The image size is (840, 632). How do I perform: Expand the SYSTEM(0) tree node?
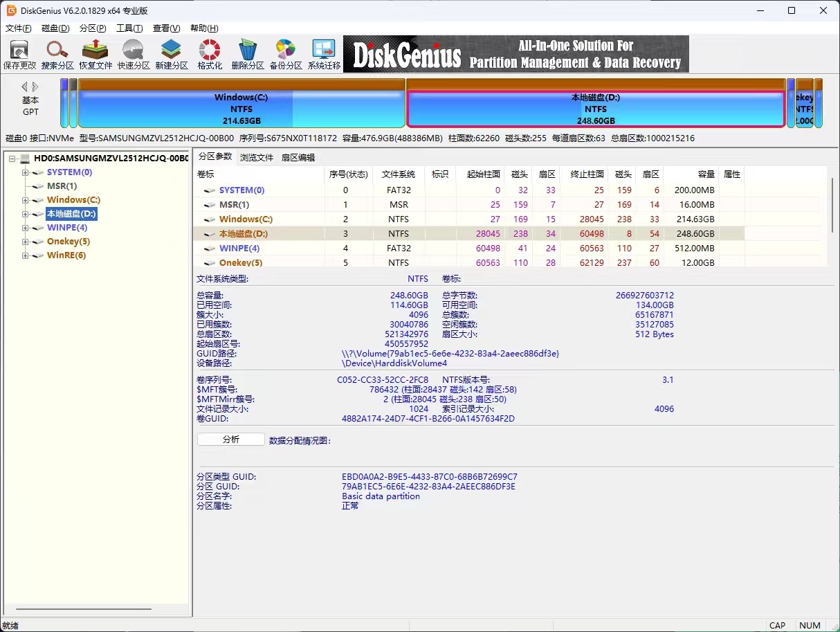tap(26, 172)
